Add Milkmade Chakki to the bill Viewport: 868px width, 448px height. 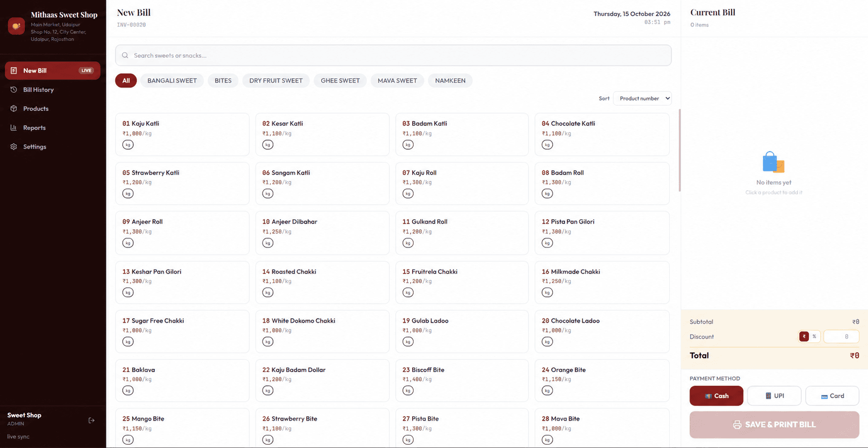coord(602,282)
